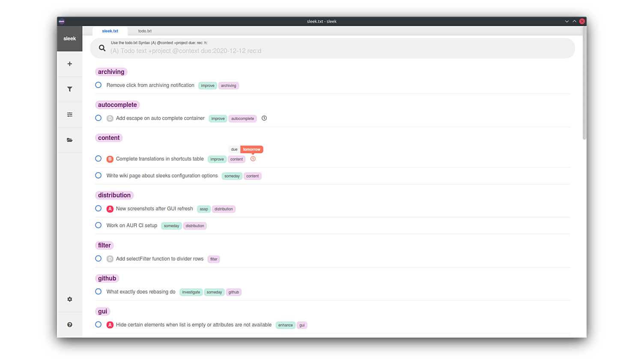The width and height of the screenshot is (644, 362).
Task: Click the plus icon to add todo
Action: coord(69,64)
